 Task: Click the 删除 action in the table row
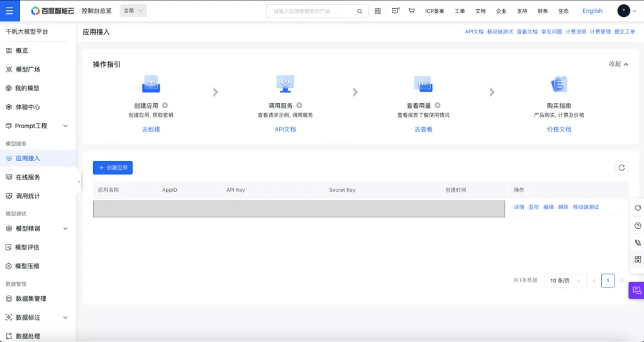click(563, 207)
